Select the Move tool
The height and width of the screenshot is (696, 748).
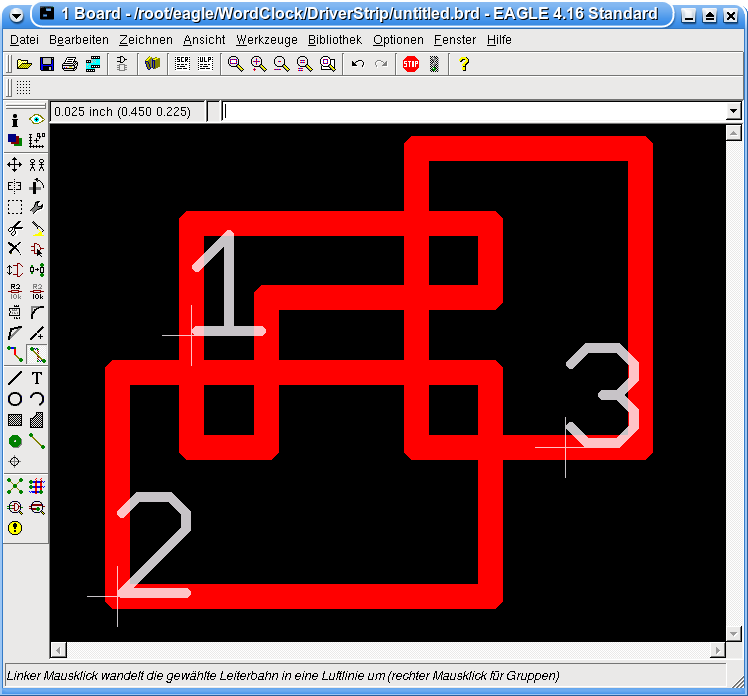15,165
